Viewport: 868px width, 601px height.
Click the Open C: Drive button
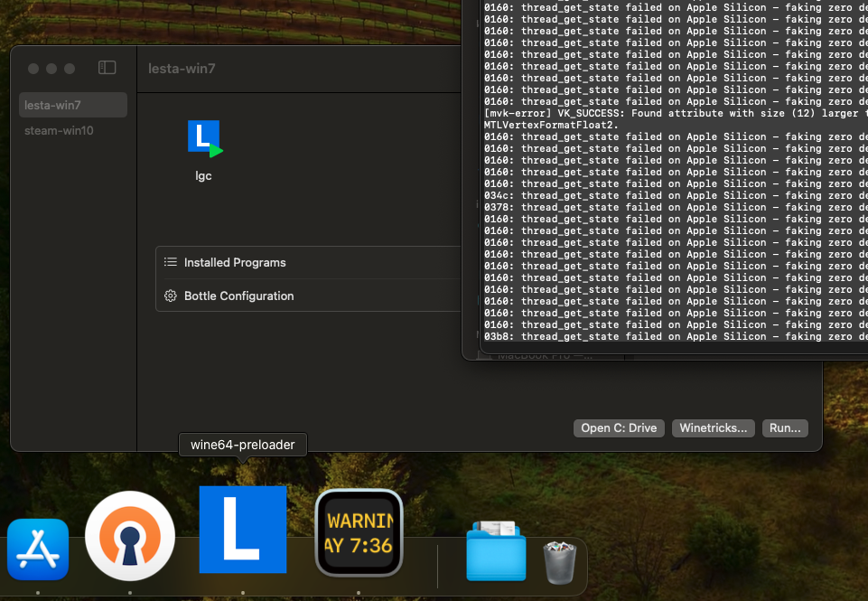click(618, 427)
